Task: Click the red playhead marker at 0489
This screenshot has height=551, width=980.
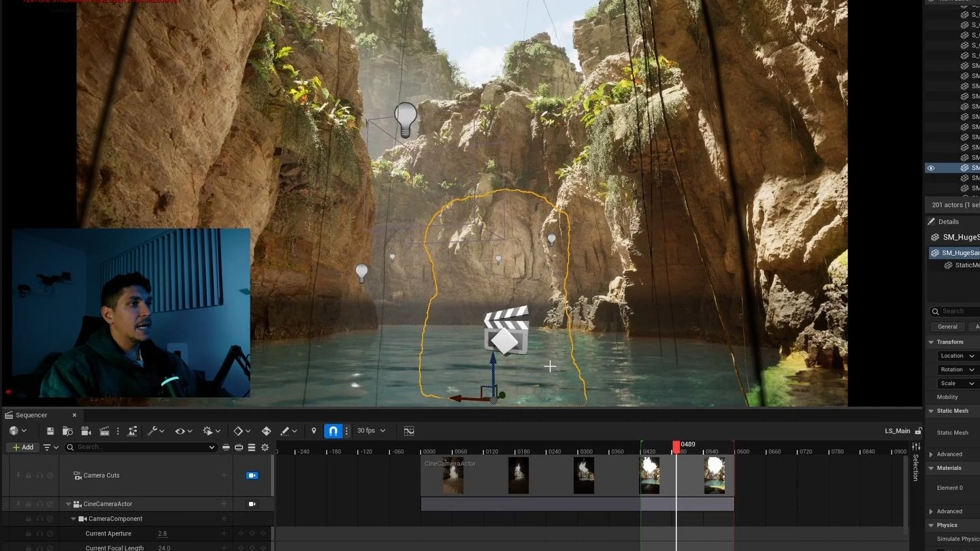Action: (676, 446)
